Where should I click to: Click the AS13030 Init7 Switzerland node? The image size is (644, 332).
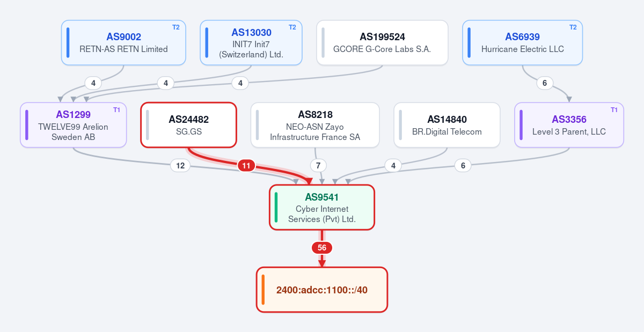pos(251,42)
